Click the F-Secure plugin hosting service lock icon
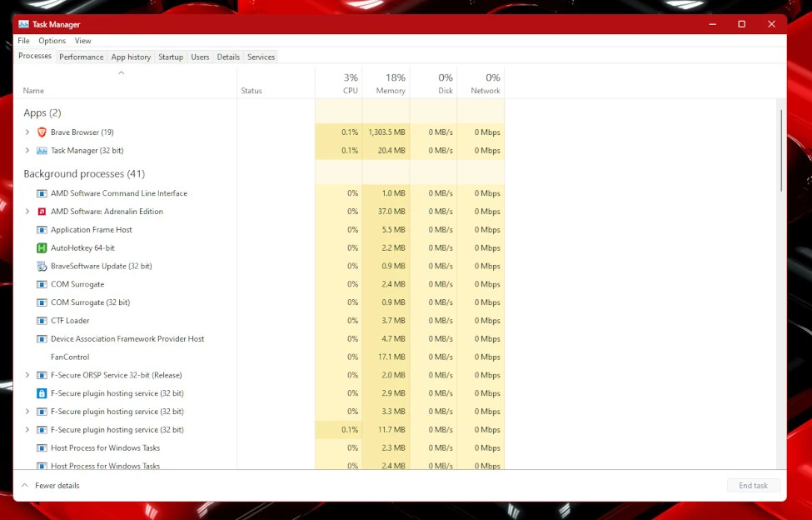 [42, 392]
